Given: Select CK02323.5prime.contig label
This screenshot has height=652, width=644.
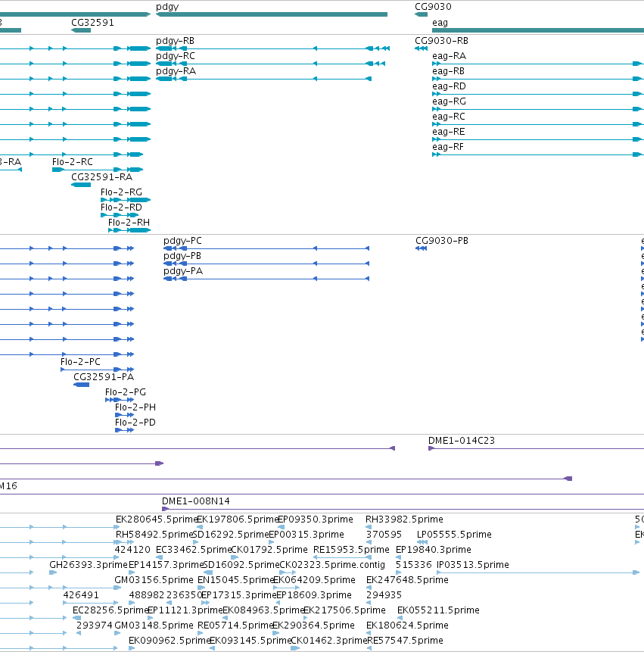Looking at the screenshot, I should point(332,565).
